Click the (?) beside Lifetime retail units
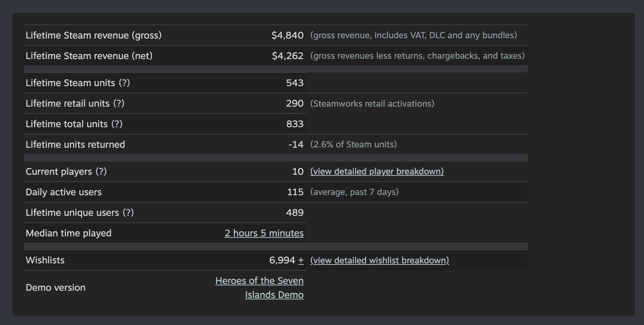644x325 pixels. (x=119, y=103)
